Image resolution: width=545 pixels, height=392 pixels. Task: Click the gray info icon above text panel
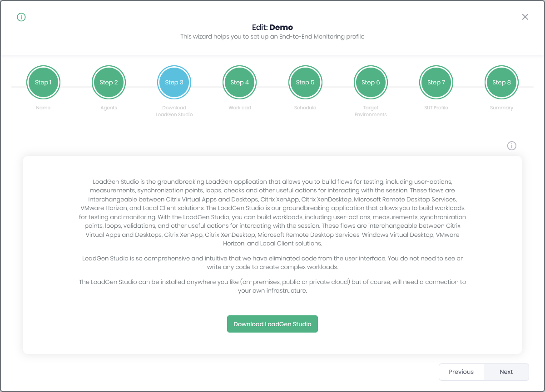click(512, 146)
